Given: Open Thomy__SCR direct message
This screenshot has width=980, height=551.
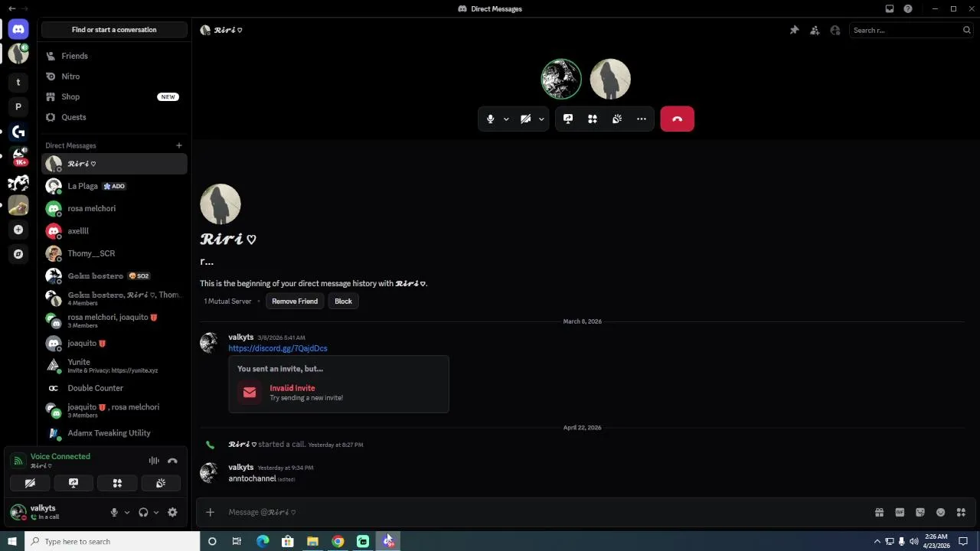Looking at the screenshot, I should tap(114, 253).
